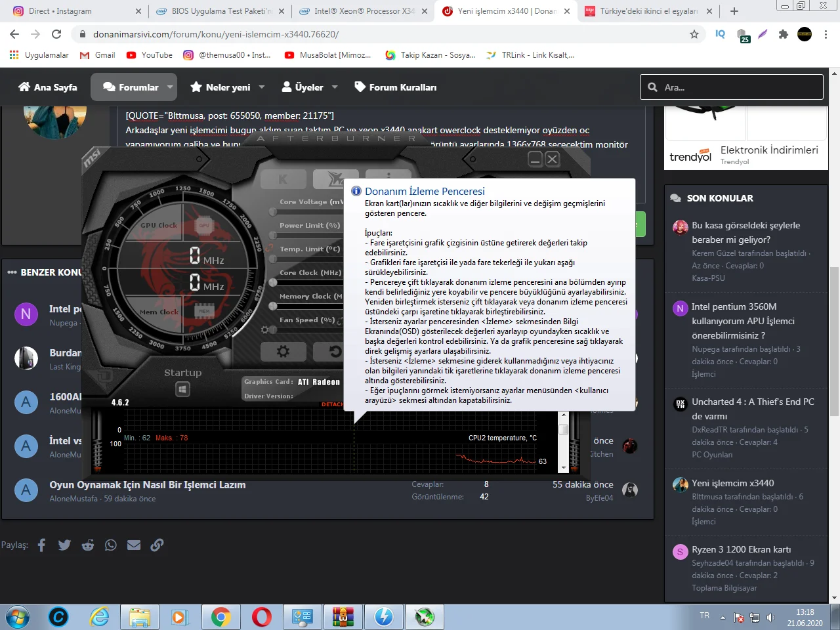The width and height of the screenshot is (840, 630).
Task: Open thread 'Uncharted 4 : A Thief's End PC de varmı'
Action: 753,409
